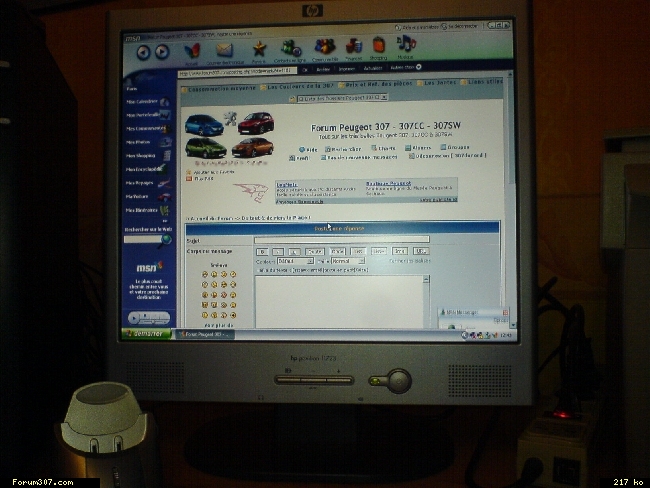This screenshot has width=650, height=488.
Task: Click Imprimer in the MSN navigation bar
Action: (347, 69)
